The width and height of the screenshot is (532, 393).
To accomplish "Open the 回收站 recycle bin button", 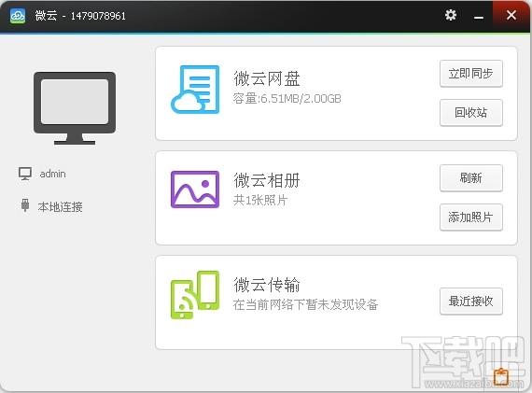I will point(471,113).
